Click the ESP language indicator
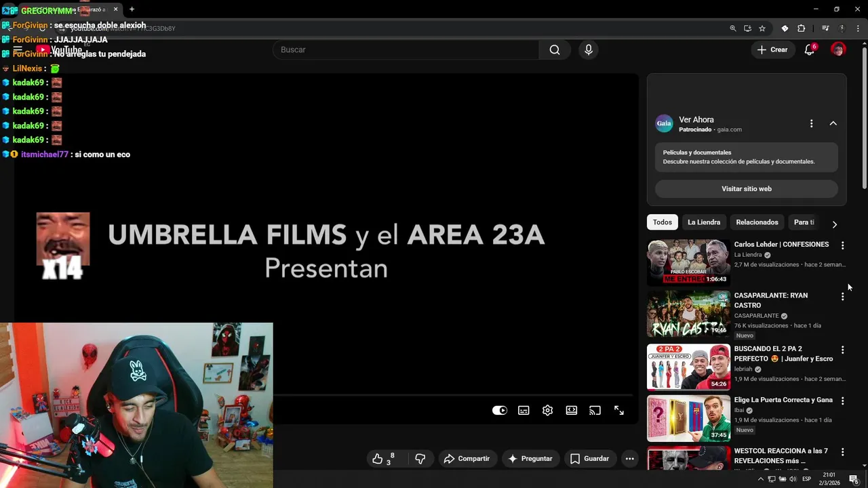The image size is (868, 488). point(806,479)
